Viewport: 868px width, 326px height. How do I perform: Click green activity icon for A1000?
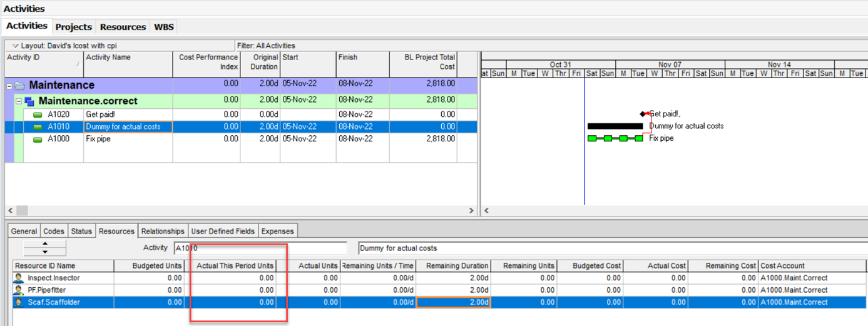click(38, 139)
